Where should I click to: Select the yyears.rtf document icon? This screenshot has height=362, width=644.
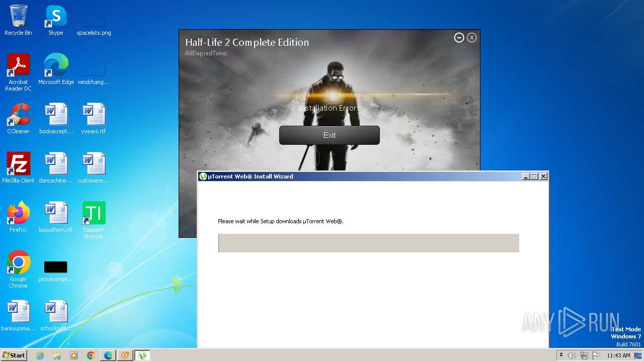[94, 119]
